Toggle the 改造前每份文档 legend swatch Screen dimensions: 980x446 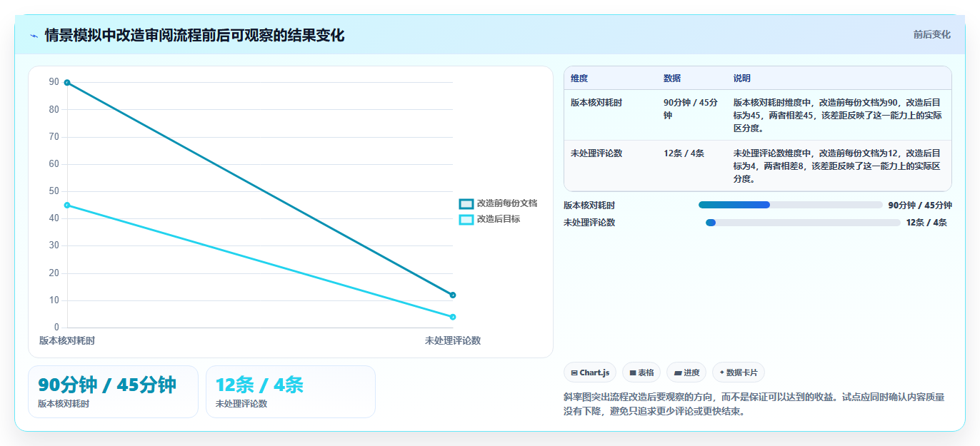pos(466,204)
